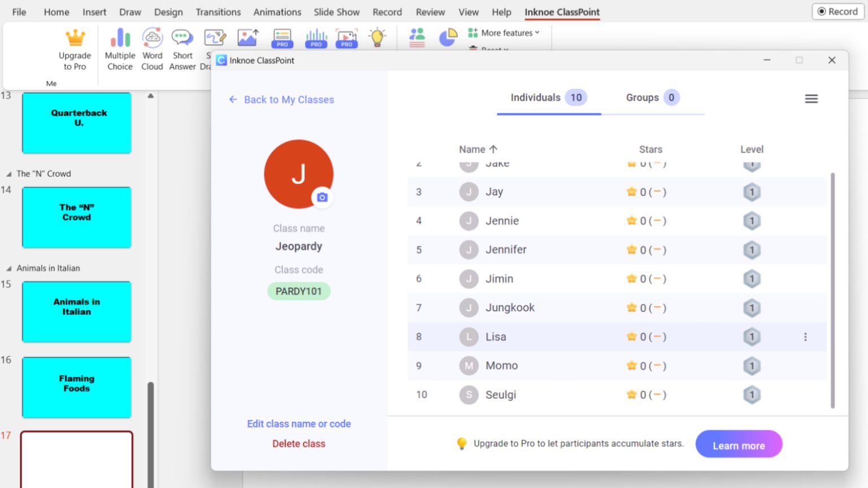Open the Slide Show ribbon tab
This screenshot has height=488, width=868.
(336, 12)
